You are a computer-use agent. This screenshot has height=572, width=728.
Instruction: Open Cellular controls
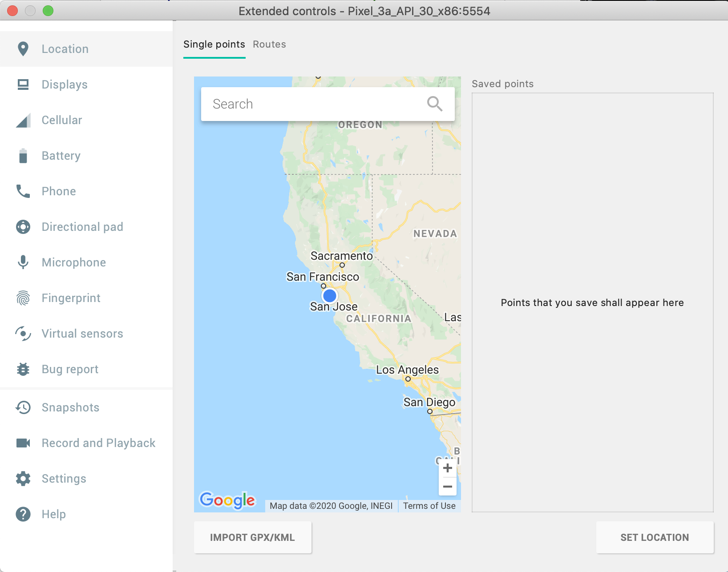click(61, 120)
